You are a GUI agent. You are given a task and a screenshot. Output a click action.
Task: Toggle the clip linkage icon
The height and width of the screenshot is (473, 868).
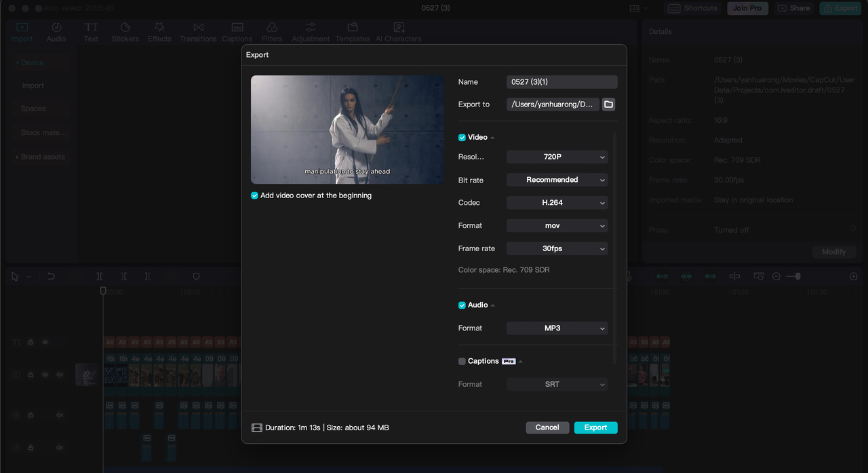tap(711, 277)
